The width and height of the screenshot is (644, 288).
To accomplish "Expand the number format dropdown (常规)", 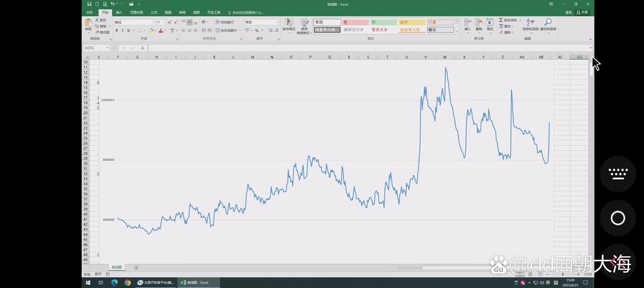I will point(277,22).
